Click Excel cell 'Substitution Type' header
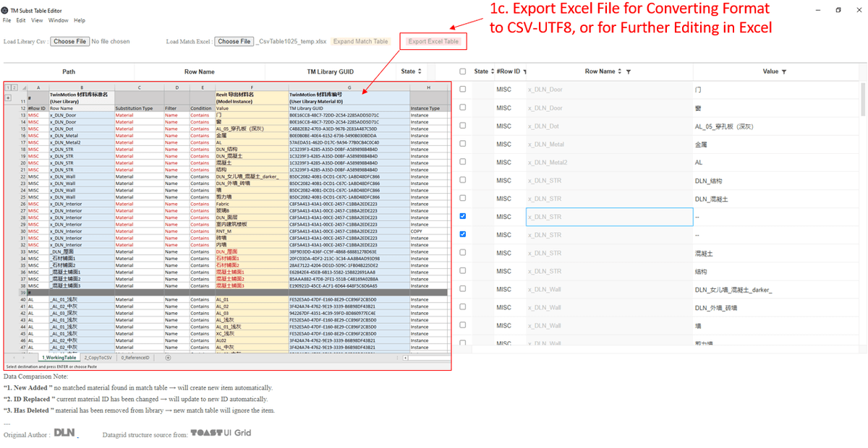The width and height of the screenshot is (868, 448). [x=139, y=108]
